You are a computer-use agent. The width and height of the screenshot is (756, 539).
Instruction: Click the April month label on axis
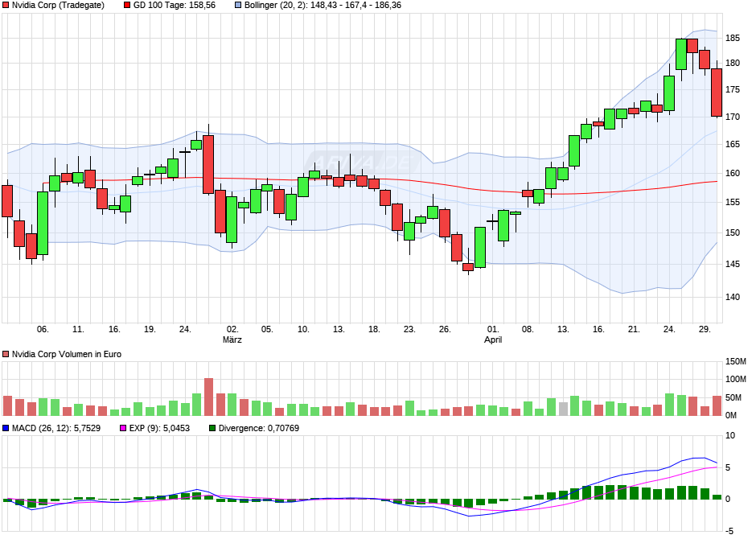(493, 339)
